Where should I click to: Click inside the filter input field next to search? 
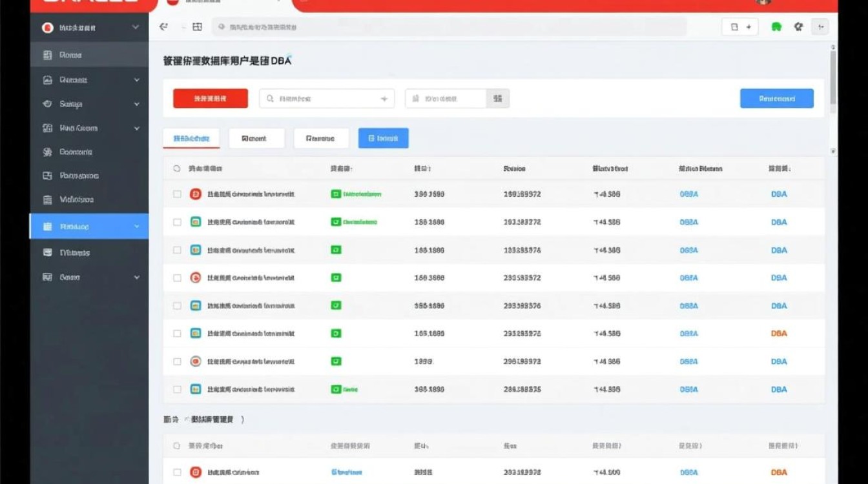(446, 98)
